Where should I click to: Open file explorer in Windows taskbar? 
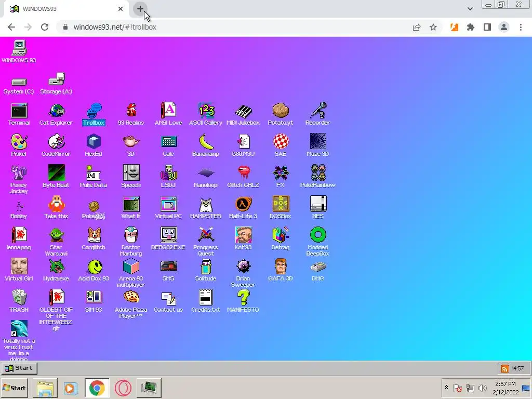click(45, 388)
